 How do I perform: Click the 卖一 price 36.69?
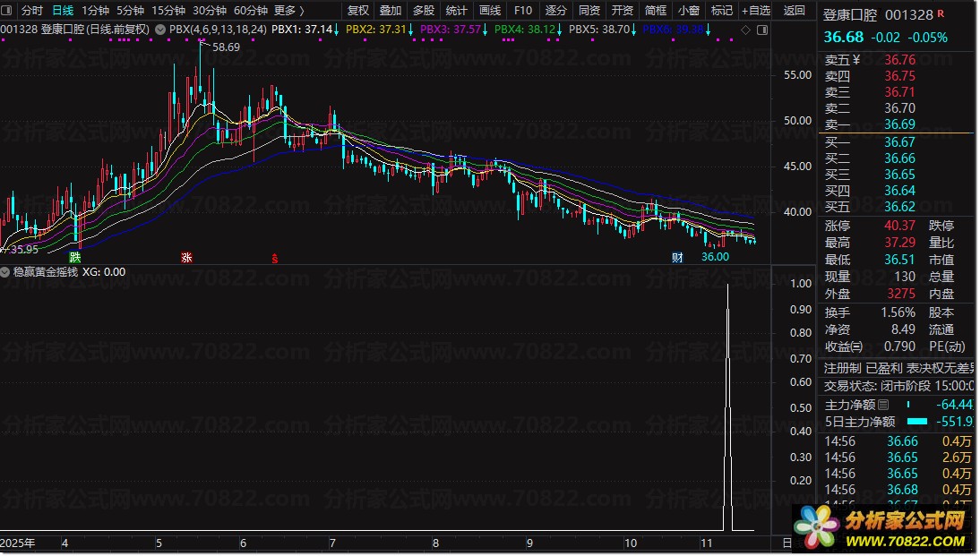(899, 124)
